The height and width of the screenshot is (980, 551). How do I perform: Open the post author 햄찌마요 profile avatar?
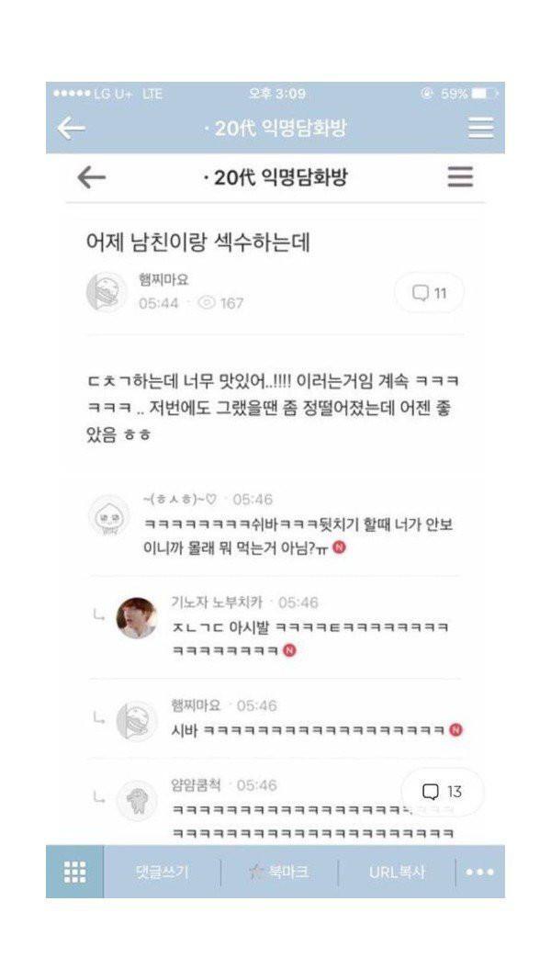point(107,292)
